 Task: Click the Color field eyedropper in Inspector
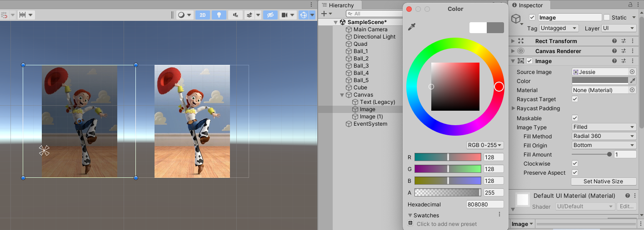point(632,80)
